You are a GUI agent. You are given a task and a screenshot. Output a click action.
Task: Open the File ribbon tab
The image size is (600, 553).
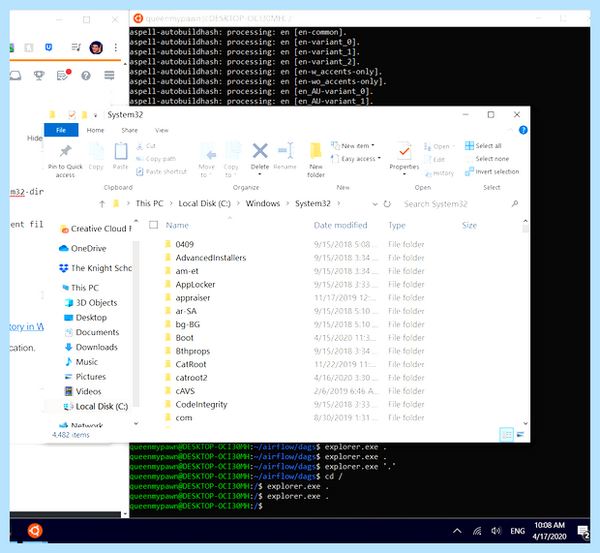point(61,130)
